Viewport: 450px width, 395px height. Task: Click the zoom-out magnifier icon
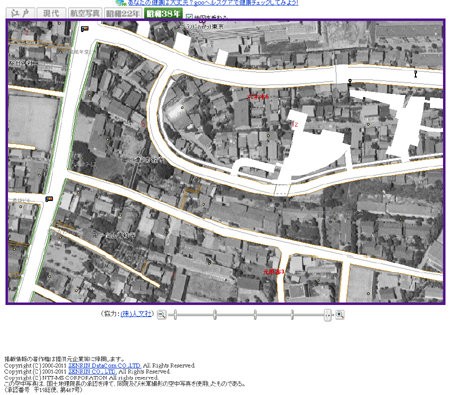pyautogui.click(x=162, y=314)
